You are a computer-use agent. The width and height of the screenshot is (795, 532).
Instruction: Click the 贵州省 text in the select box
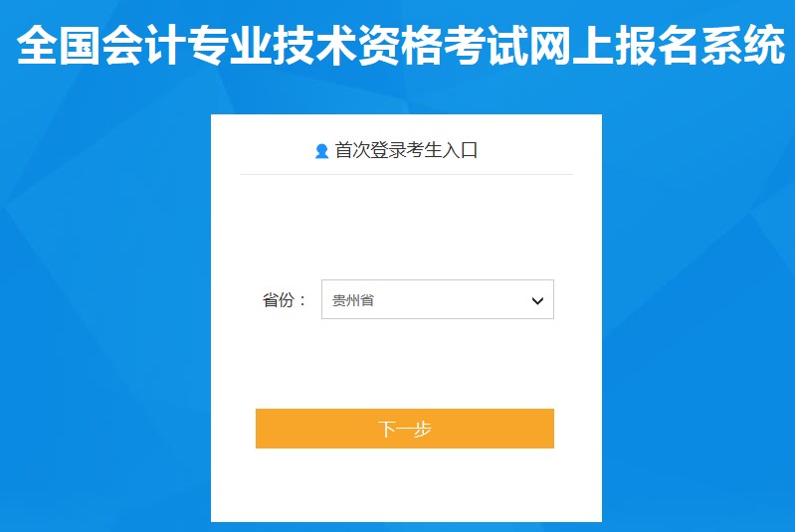pos(353,300)
